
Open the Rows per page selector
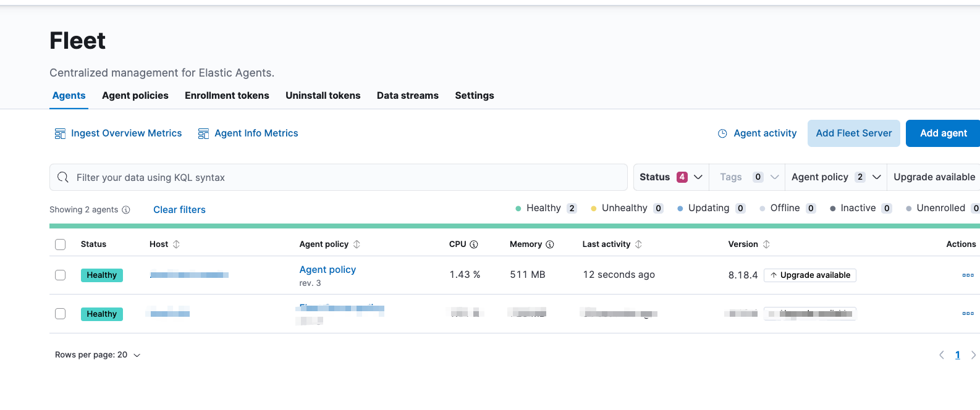(x=98, y=355)
